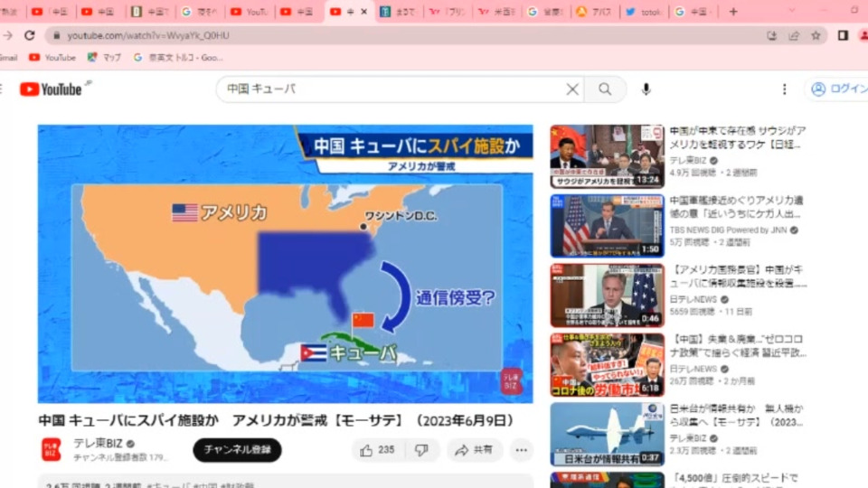
Task: Click the magnifier search button
Action: (x=605, y=89)
